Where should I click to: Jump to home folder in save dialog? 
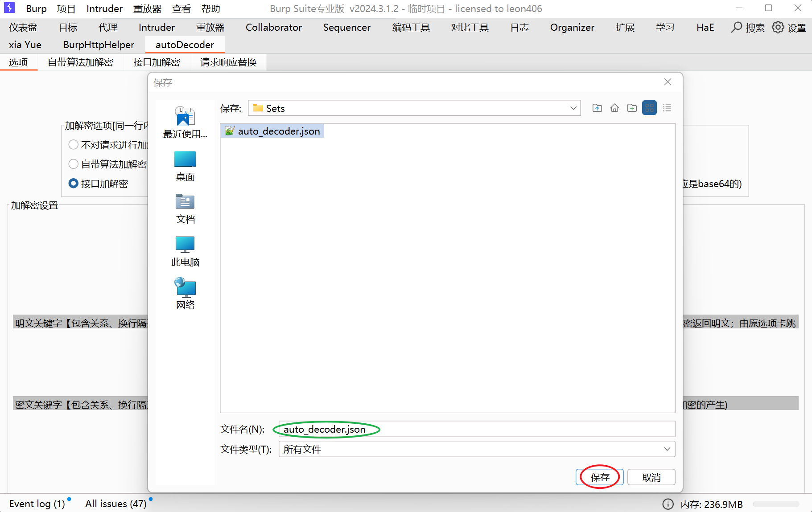point(614,108)
